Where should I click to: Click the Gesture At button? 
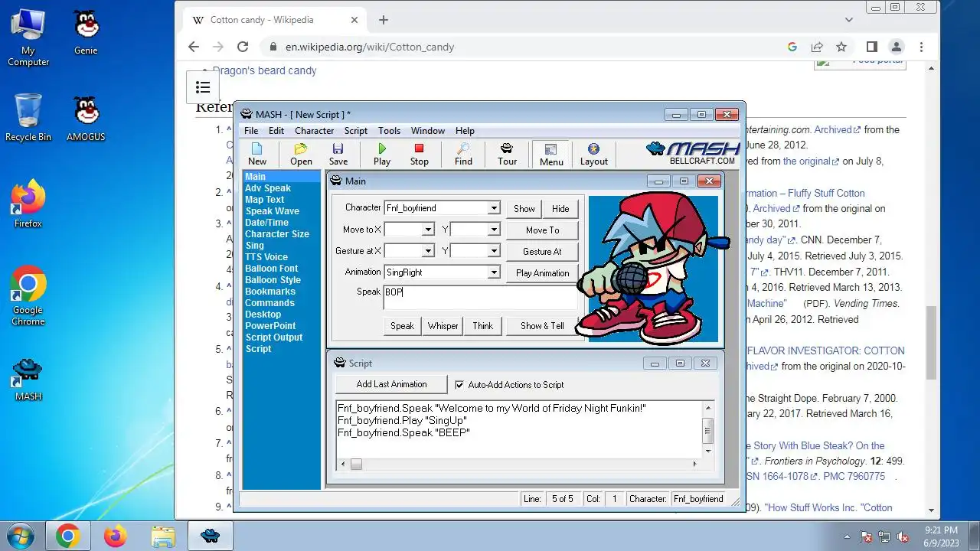click(542, 252)
